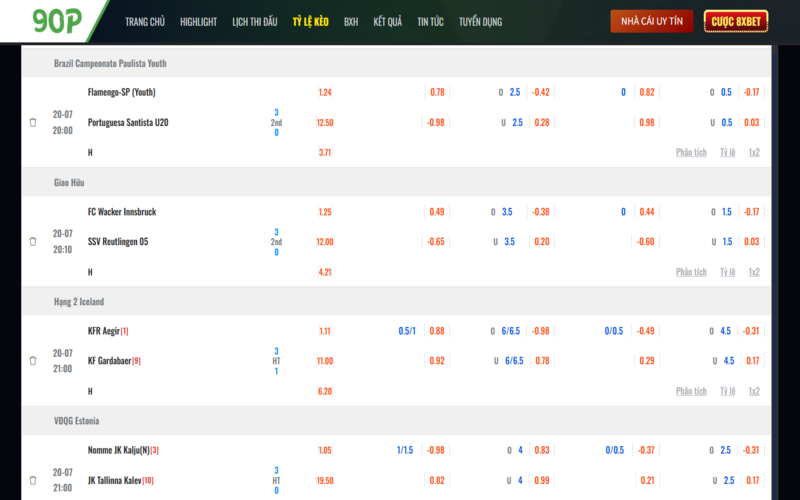Select team KFR Aegir
Image resolution: width=800 pixels, height=500 pixels.
(104, 331)
